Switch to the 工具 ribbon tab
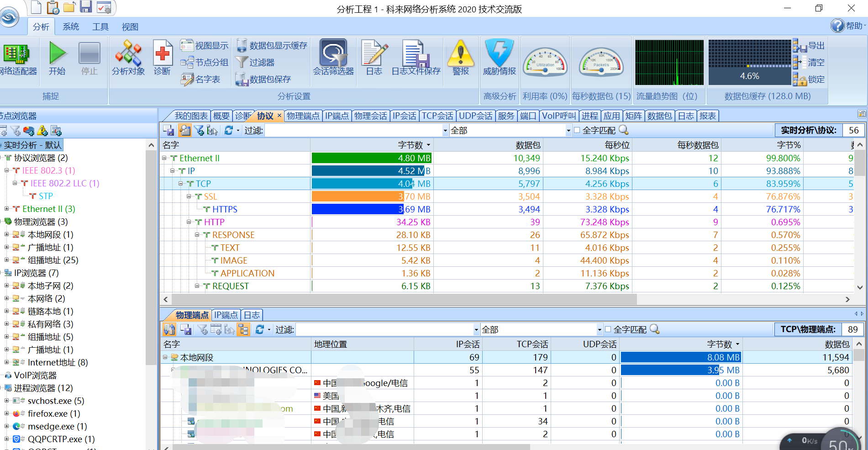The width and height of the screenshot is (868, 450). coord(100,27)
